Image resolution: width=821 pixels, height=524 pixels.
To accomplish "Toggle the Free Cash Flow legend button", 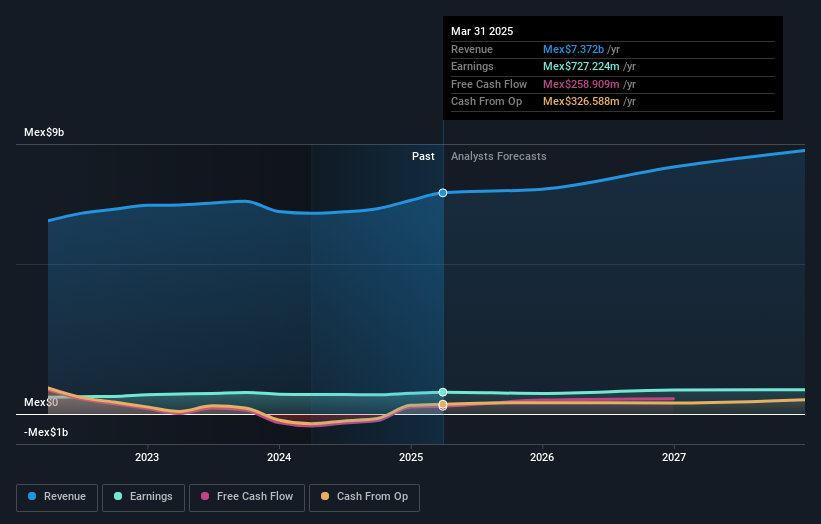I will [247, 497].
